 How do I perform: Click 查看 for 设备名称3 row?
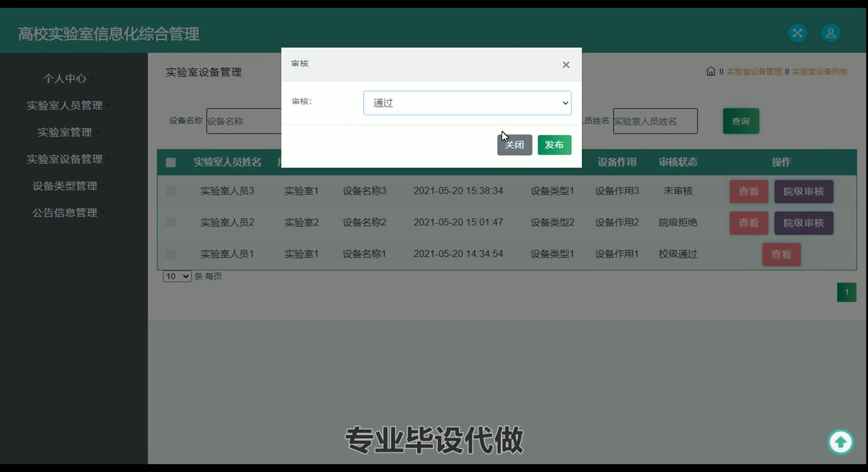pyautogui.click(x=748, y=191)
